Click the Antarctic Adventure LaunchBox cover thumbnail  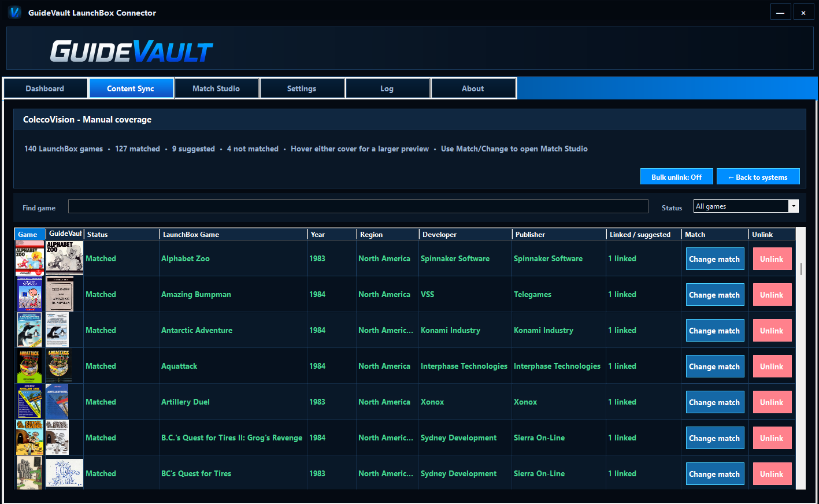tap(29, 330)
